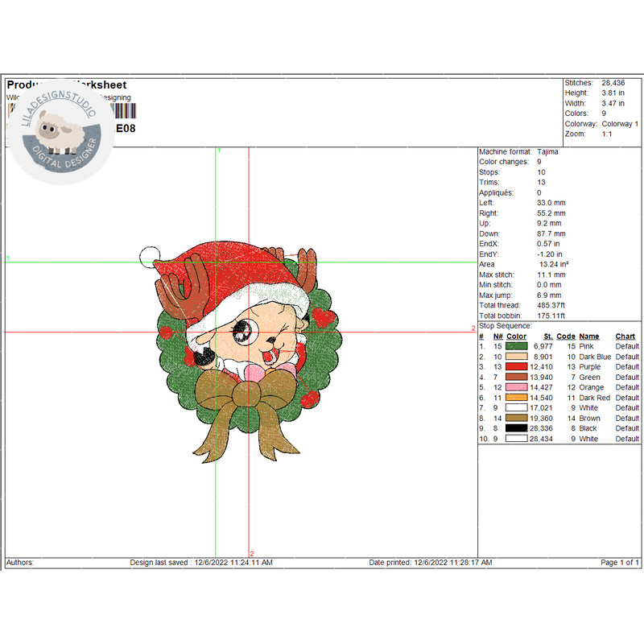Click the Dark Blue thread name
The width and height of the screenshot is (644, 644).
[596, 357]
